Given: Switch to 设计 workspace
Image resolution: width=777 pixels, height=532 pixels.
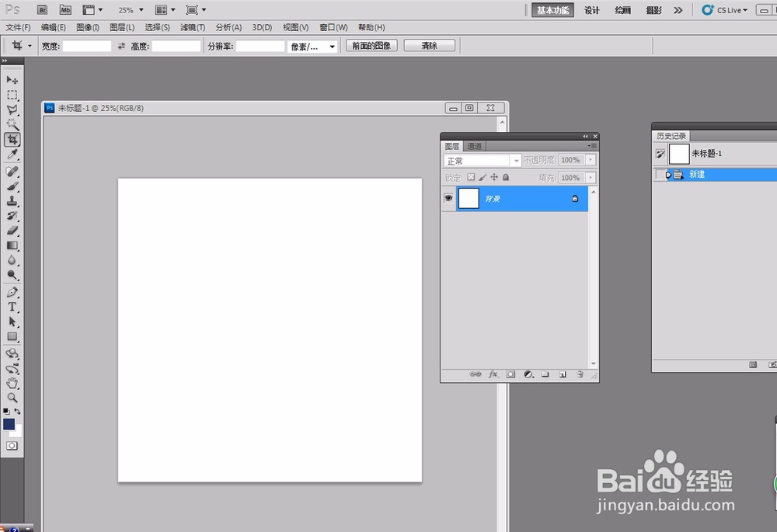Looking at the screenshot, I should (591, 10).
